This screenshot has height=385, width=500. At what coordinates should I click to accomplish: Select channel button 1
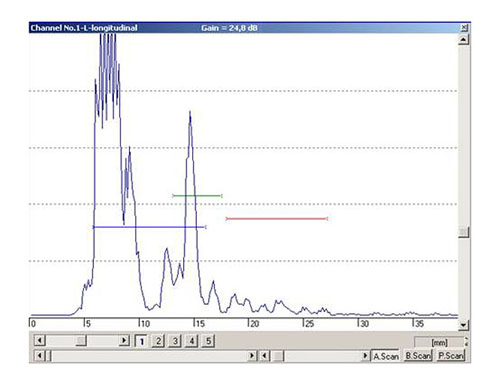(x=142, y=341)
